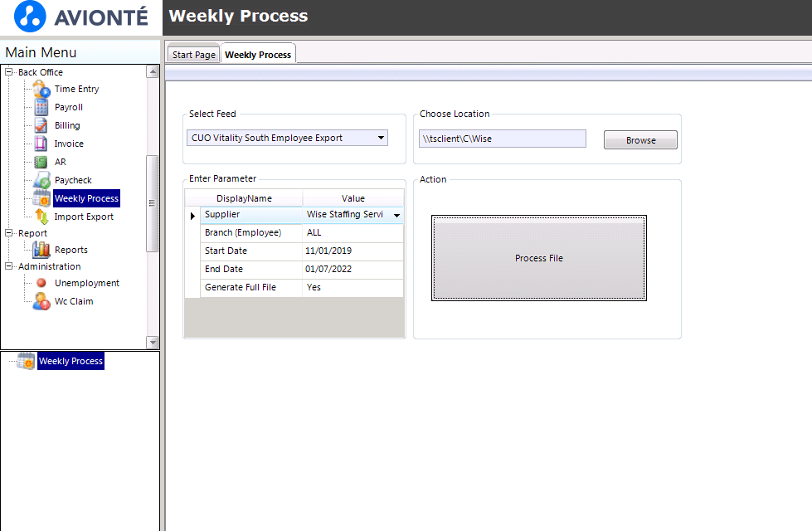Switch to the Start Page tab
The width and height of the screenshot is (812, 531).
194,55
